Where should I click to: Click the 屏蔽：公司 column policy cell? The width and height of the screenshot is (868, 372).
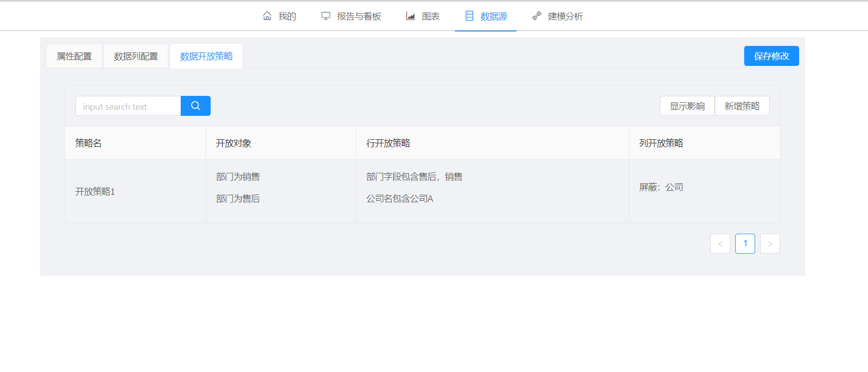click(x=661, y=187)
